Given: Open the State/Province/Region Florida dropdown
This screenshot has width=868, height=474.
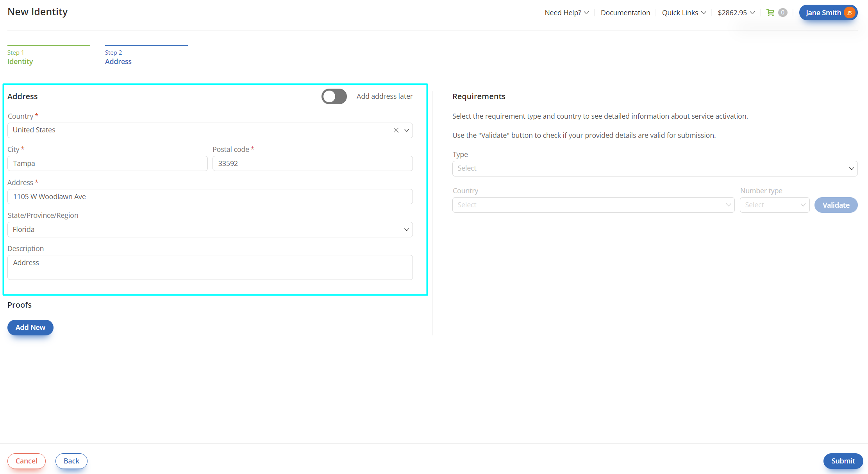Looking at the screenshot, I should tap(210, 230).
